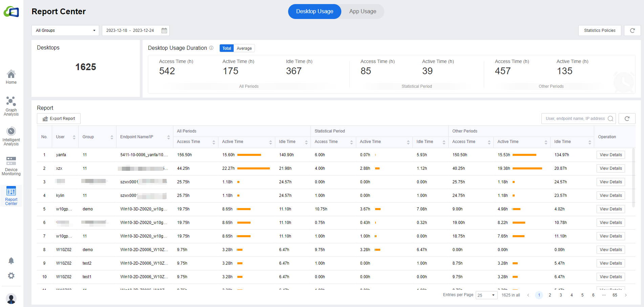The height and width of the screenshot is (307, 644).
Task: Go to Intelligent Analysis section
Action: pos(11,136)
